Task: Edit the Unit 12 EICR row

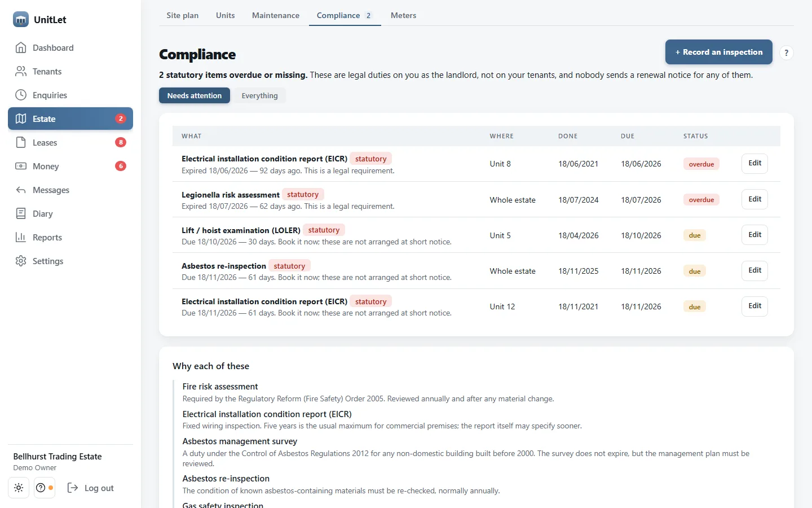Action: pos(755,306)
